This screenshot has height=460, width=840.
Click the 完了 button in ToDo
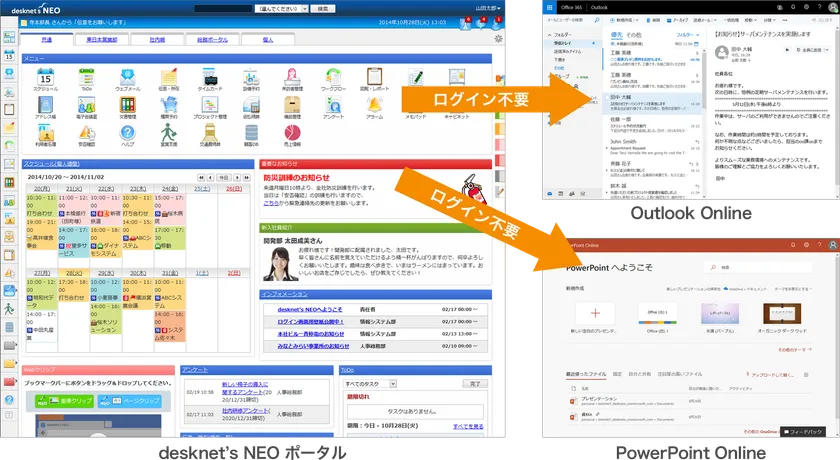pos(475,383)
